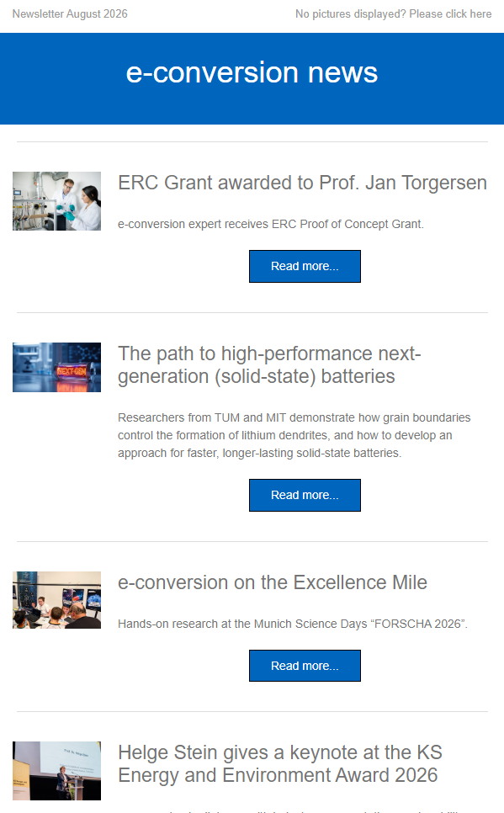Click 'No pictures displayed? Please click here' link
The height and width of the screenshot is (813, 504).
(x=394, y=14)
